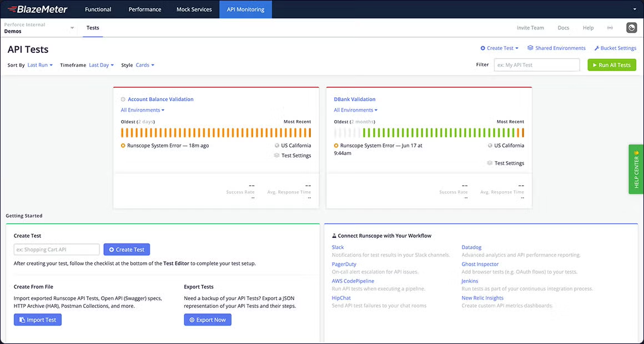Click the Import Test button
Screen dimensions: 644x344
[x=38, y=320]
